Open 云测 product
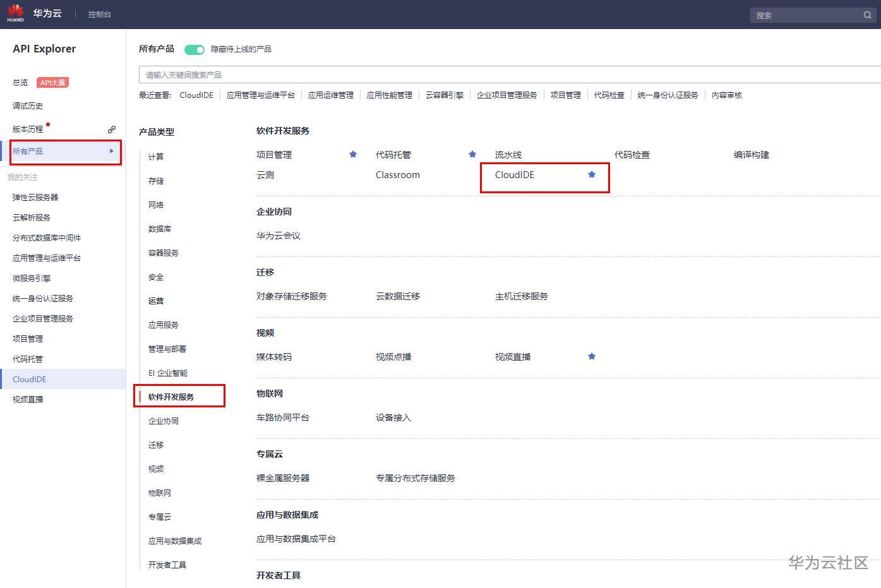 tap(265, 175)
